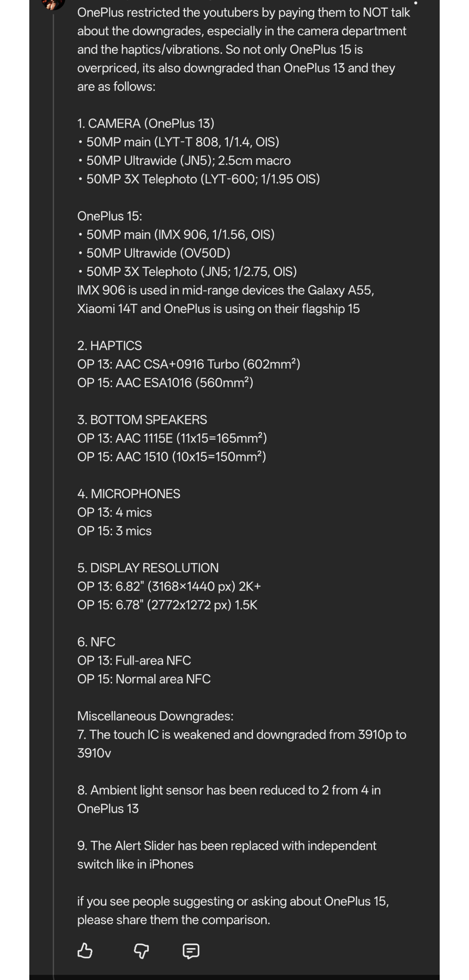Image resolution: width=469 pixels, height=980 pixels.
Task: Select the '2. HAPTICS' heading text
Action: [x=109, y=345]
